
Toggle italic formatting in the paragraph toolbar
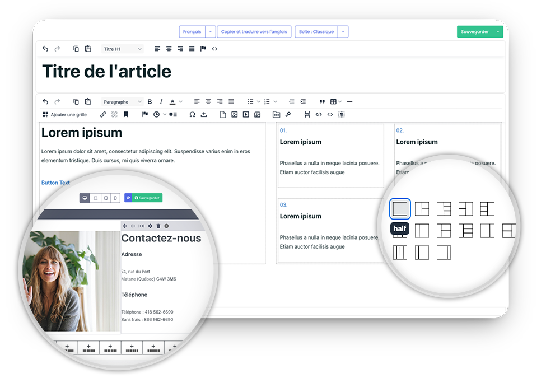[161, 102]
